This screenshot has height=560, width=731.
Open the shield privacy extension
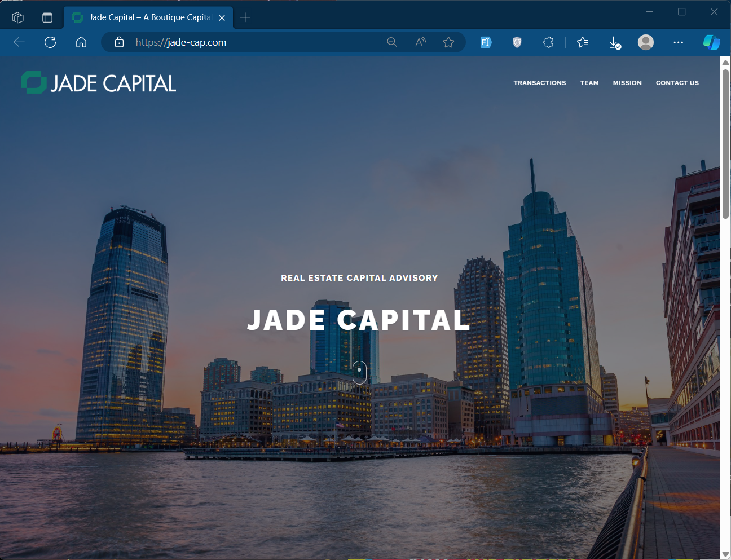517,42
